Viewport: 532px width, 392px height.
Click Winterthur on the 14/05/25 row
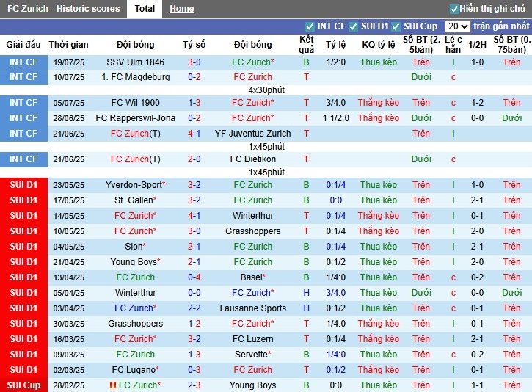click(x=252, y=216)
